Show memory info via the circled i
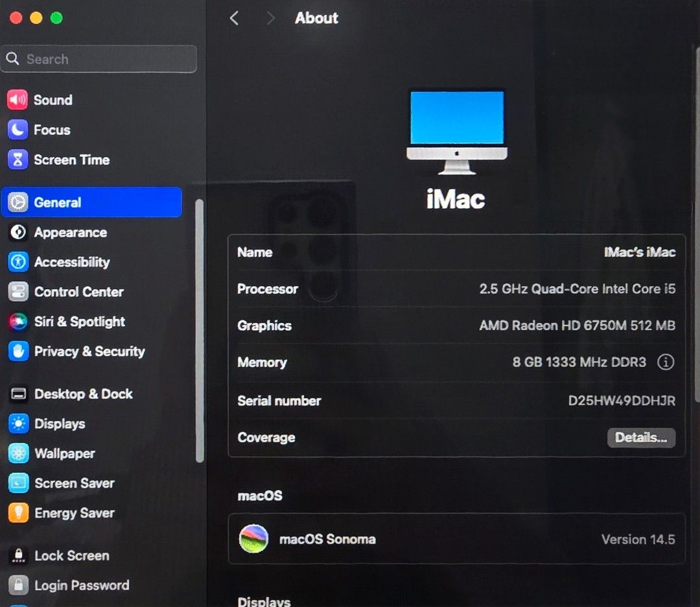 point(666,362)
